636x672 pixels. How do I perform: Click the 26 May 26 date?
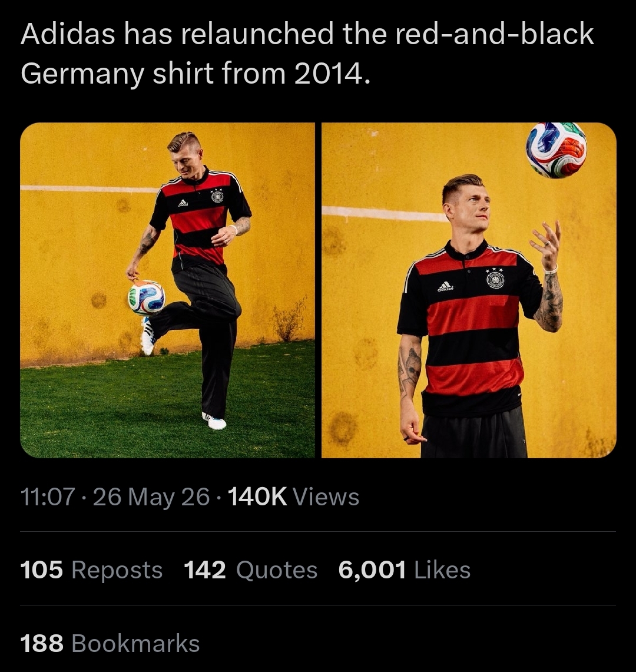[151, 496]
